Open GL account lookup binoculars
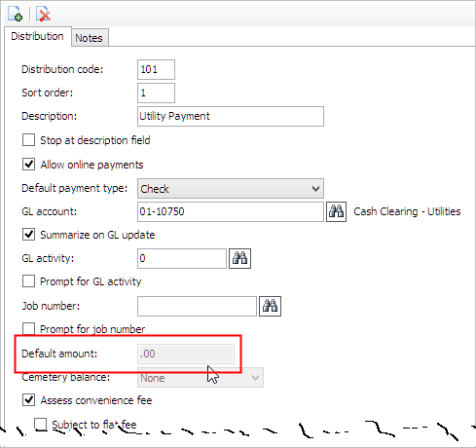Viewport: 476px width, 448px height. pos(336,211)
